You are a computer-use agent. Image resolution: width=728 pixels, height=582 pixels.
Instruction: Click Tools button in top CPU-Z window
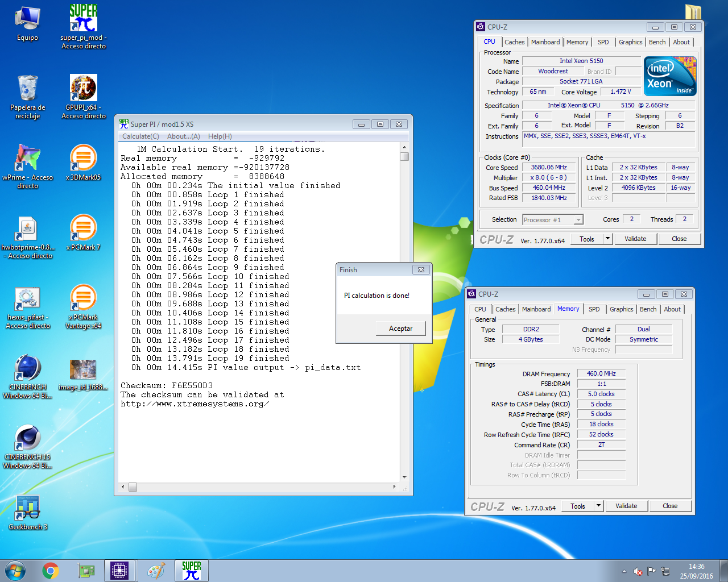(587, 239)
